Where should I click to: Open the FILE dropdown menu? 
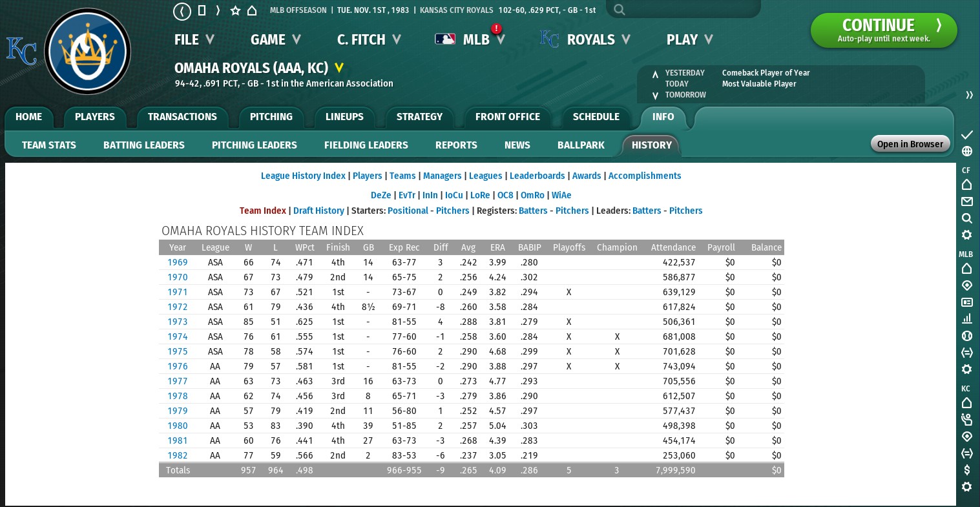tap(194, 39)
